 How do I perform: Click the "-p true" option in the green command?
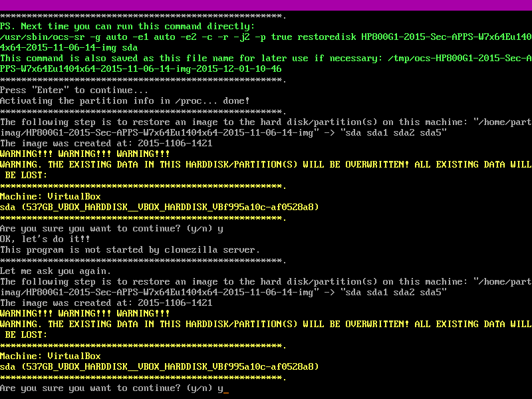tap(273, 37)
